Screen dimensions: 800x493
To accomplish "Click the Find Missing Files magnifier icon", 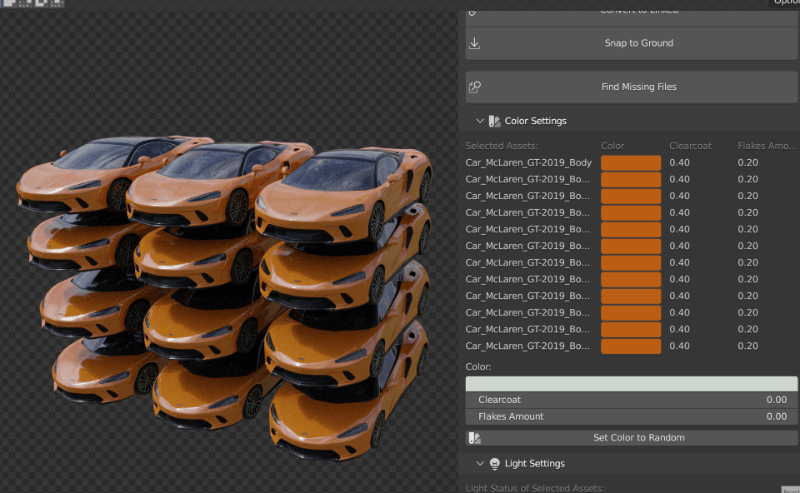I will click(x=474, y=87).
